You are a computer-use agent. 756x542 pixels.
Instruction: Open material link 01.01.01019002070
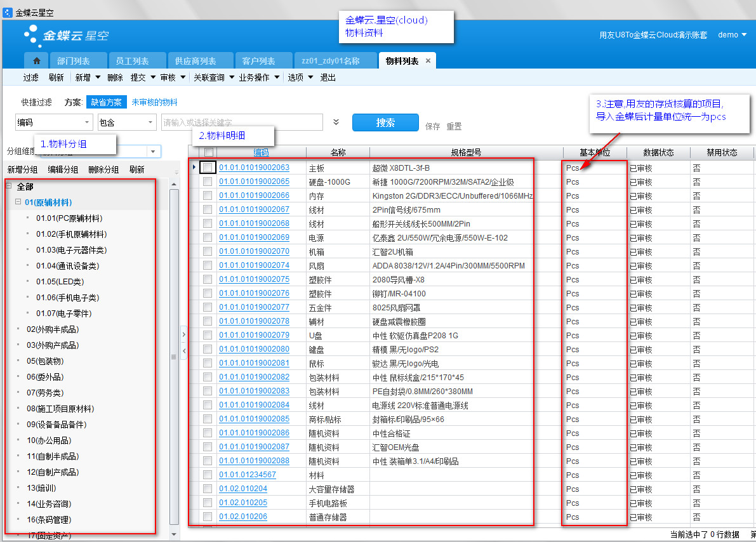[x=254, y=251]
